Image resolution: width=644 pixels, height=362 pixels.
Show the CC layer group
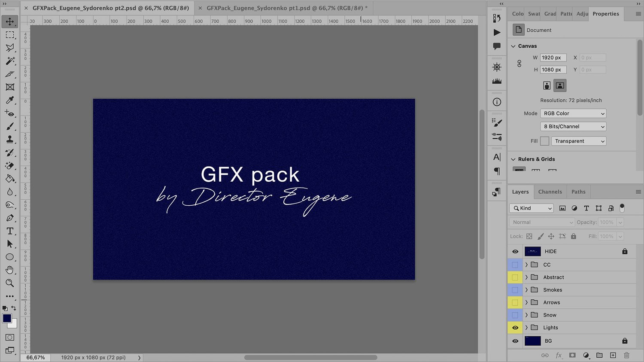pyautogui.click(x=515, y=265)
